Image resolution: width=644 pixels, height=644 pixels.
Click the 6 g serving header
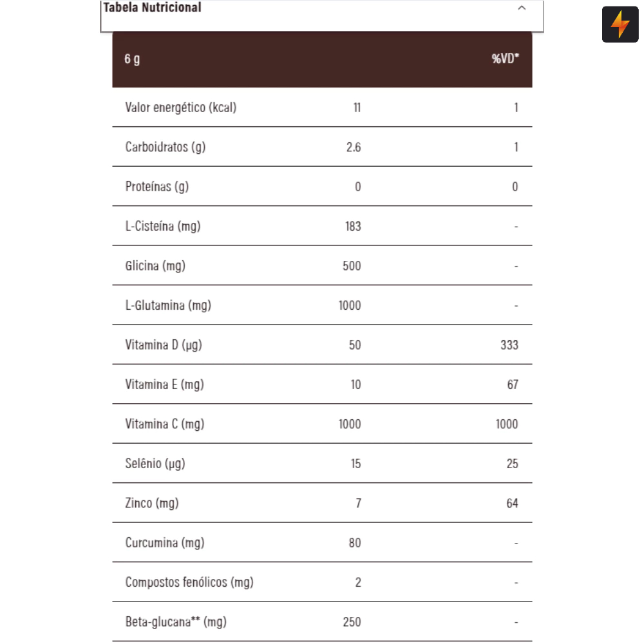coord(132,59)
